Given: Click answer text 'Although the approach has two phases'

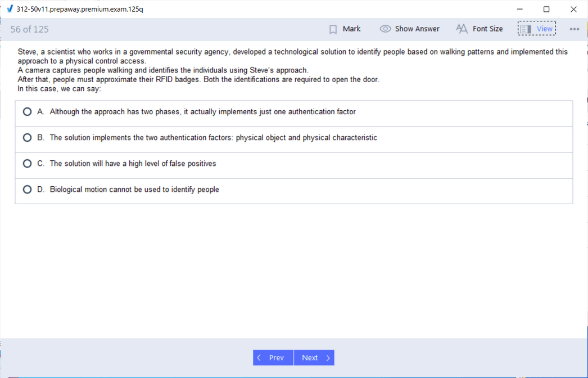Looking at the screenshot, I should [x=202, y=111].
